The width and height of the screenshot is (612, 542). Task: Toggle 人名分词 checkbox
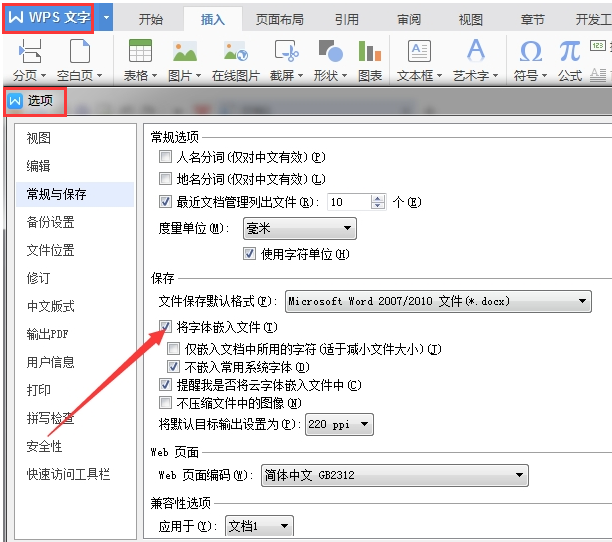coord(165,157)
